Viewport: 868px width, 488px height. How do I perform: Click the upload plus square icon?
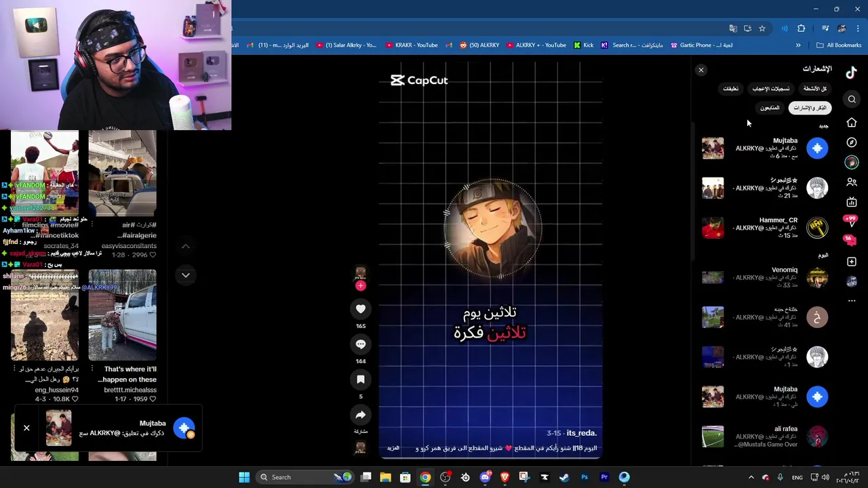pyautogui.click(x=852, y=262)
